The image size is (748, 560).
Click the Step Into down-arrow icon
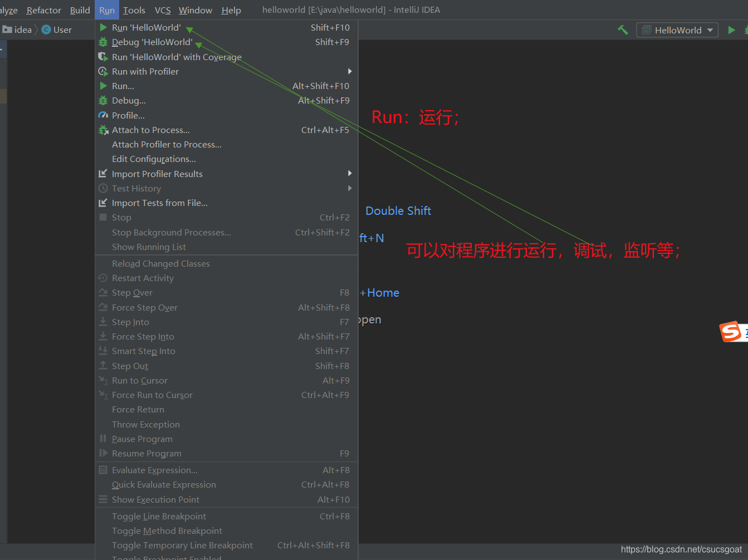tap(103, 322)
